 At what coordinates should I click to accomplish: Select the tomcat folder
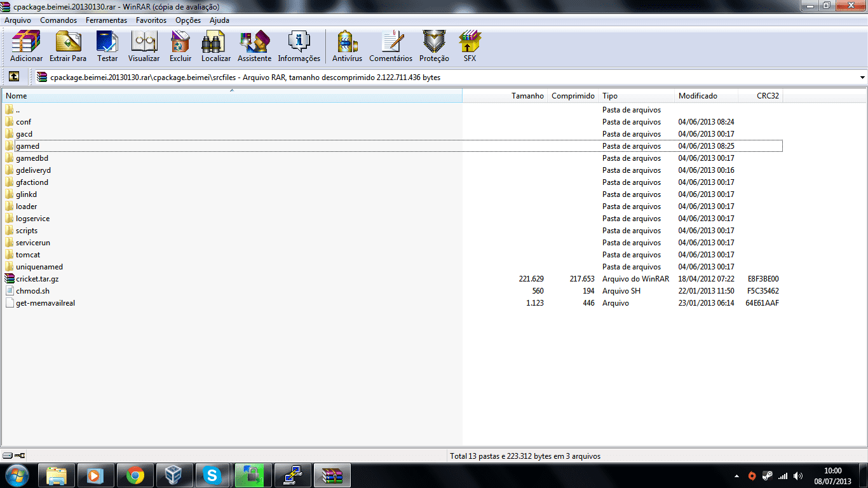(x=392, y=255)
